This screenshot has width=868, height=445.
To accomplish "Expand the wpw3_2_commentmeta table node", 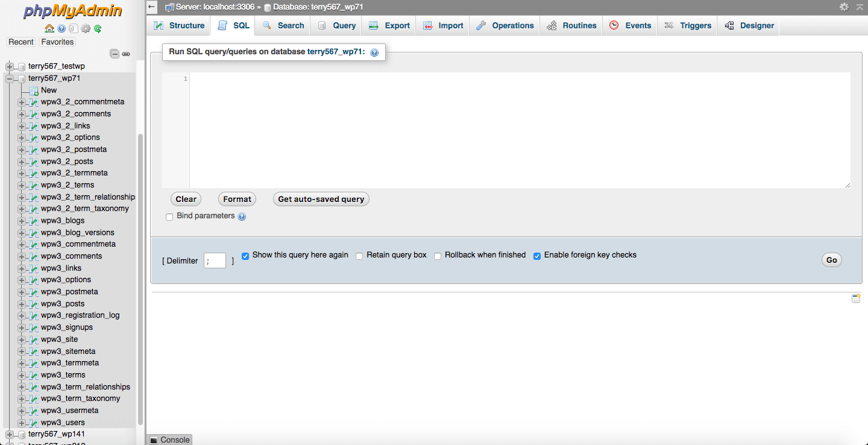I will 22,102.
